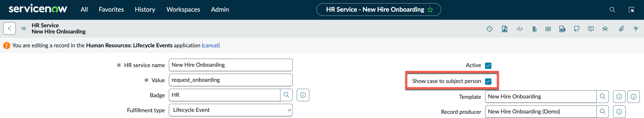Screen dimensions: 644x118
Task: Open the All menu
Action: coord(84,10)
